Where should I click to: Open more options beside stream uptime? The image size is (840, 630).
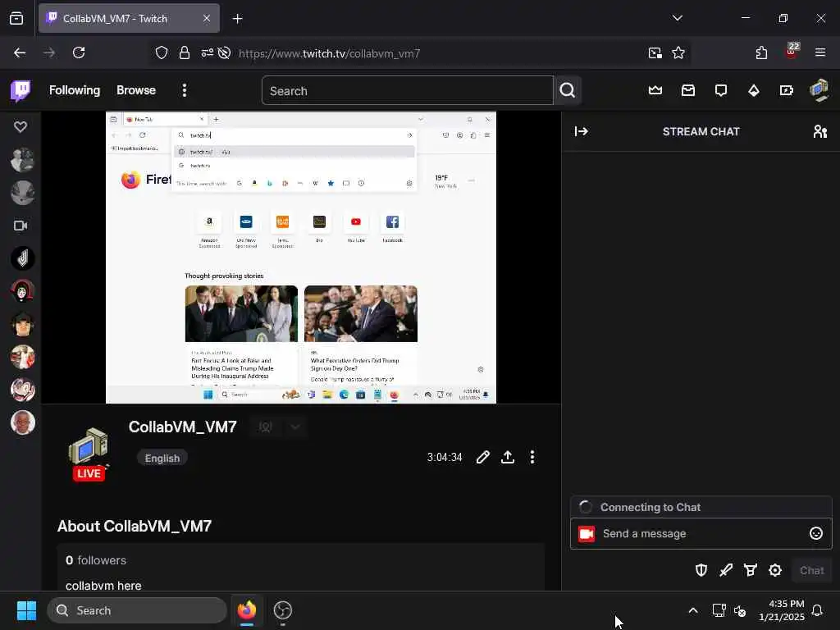click(532, 457)
